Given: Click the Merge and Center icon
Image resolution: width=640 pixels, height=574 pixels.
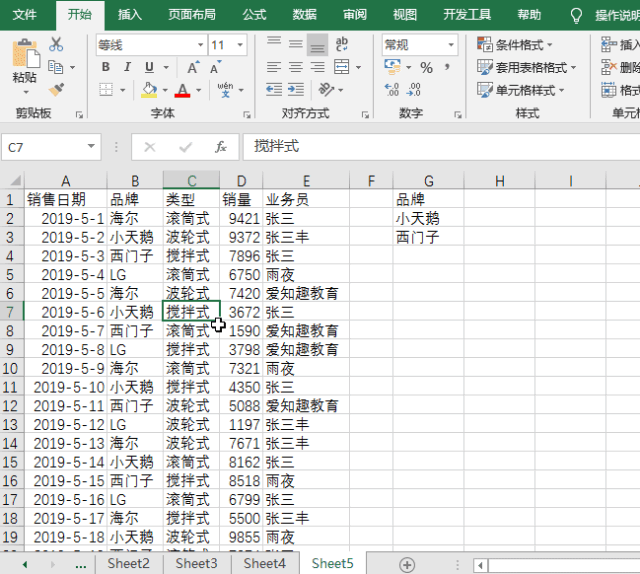Looking at the screenshot, I should [x=342, y=67].
